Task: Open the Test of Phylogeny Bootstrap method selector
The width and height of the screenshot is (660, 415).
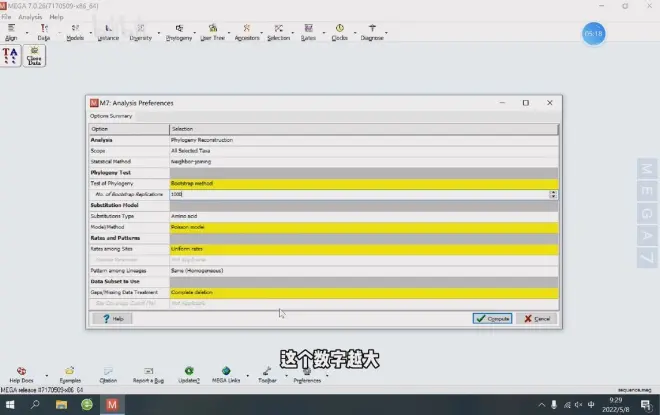Action: pyautogui.click(x=360, y=183)
